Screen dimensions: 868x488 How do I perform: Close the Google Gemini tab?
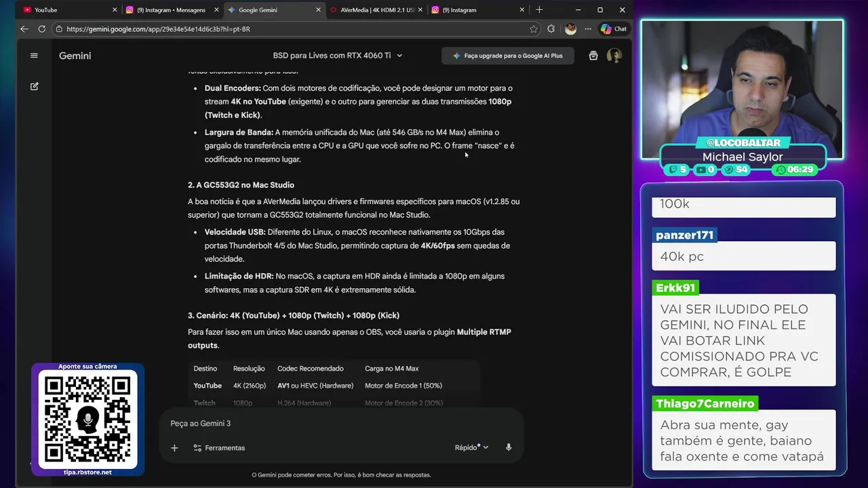pos(318,10)
